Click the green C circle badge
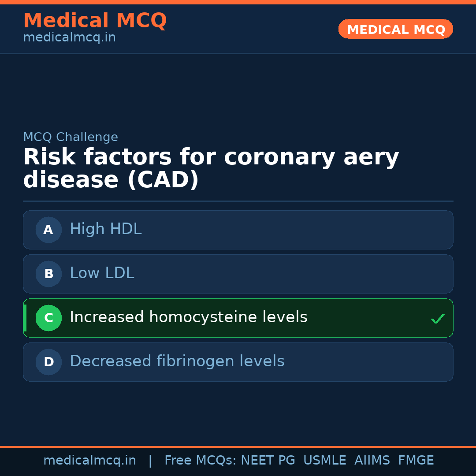 point(48,318)
